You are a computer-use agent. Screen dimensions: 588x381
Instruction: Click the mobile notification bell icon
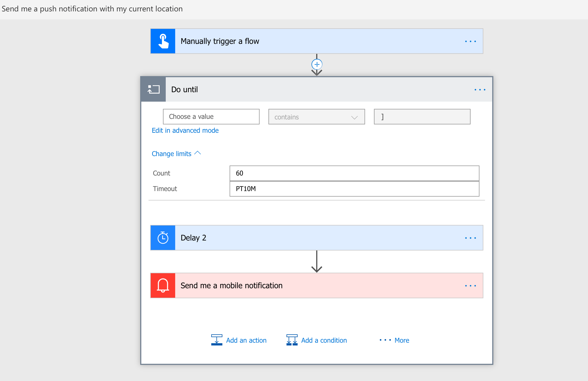[x=163, y=285]
